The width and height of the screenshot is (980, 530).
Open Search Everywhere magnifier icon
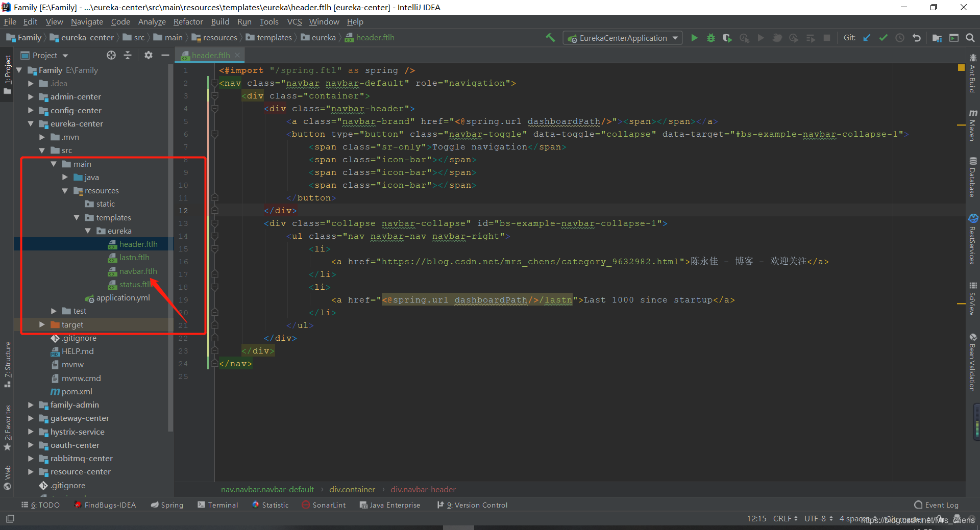tap(970, 38)
